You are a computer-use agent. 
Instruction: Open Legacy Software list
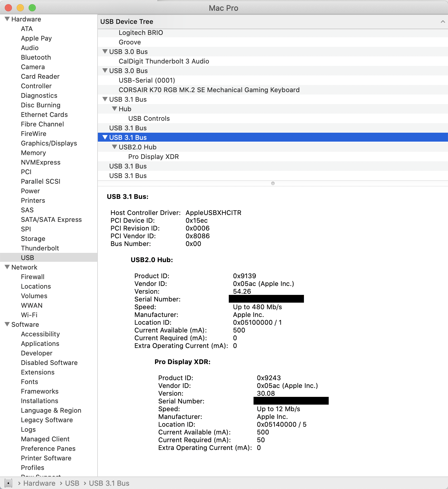47,420
